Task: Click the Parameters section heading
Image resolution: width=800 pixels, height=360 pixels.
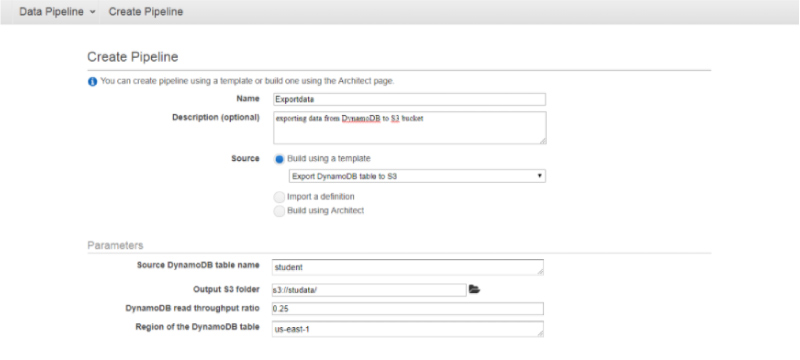Action: click(115, 245)
